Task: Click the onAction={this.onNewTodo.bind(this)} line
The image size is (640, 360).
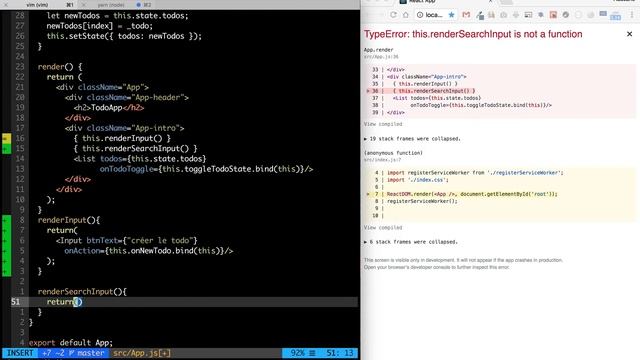Action: (x=149, y=251)
